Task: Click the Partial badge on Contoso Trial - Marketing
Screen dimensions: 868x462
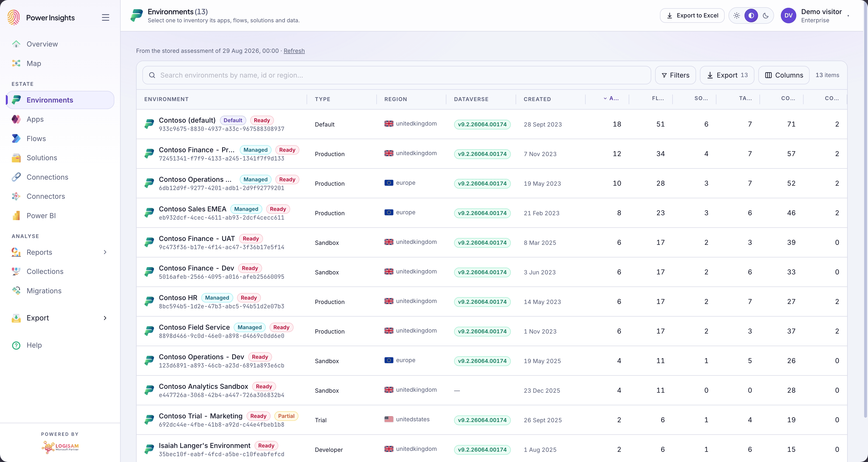Action: [286, 416]
